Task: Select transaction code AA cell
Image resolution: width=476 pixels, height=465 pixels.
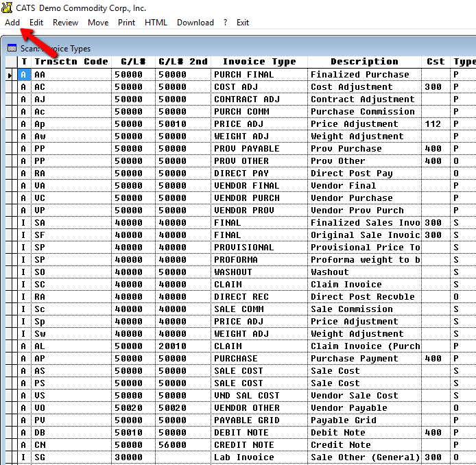Action: pyautogui.click(x=71, y=75)
